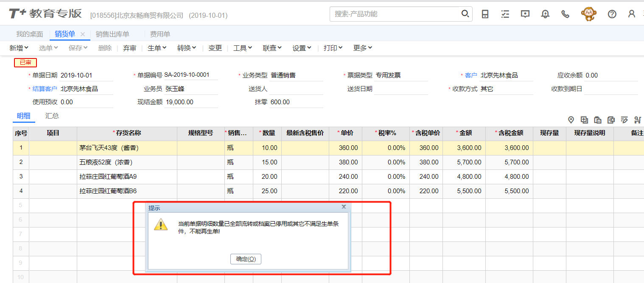Select the 销货单 tab

(x=65, y=34)
